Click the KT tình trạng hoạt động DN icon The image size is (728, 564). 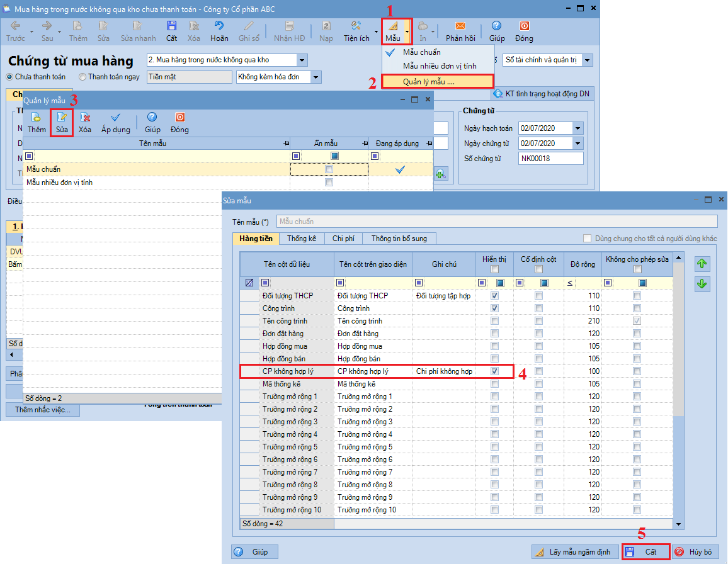pyautogui.click(x=498, y=94)
